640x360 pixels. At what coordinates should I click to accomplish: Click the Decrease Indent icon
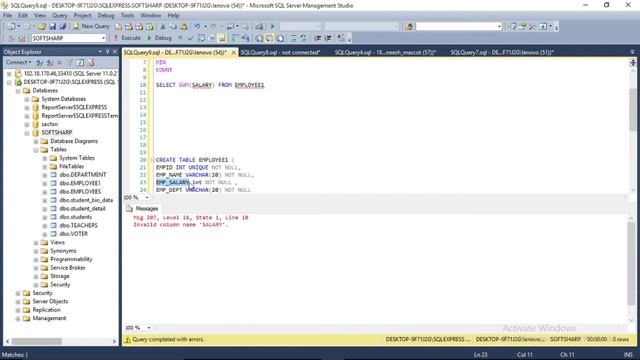318,38
